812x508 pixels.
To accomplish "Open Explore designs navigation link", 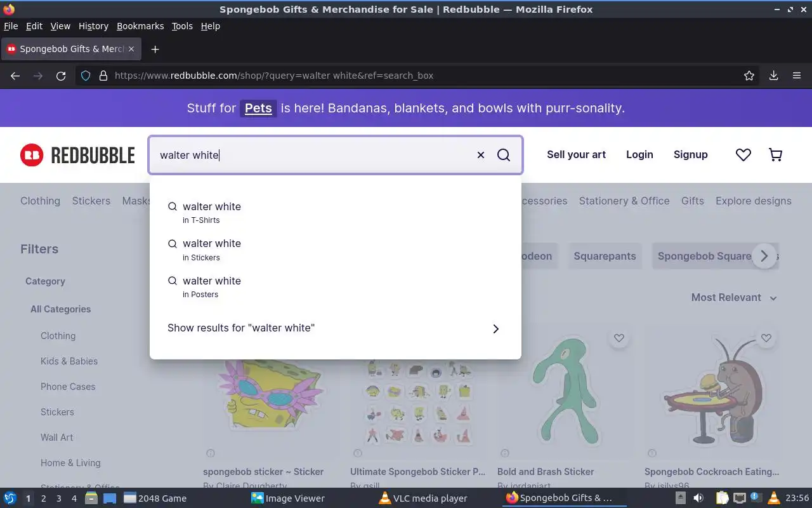I will (x=754, y=201).
